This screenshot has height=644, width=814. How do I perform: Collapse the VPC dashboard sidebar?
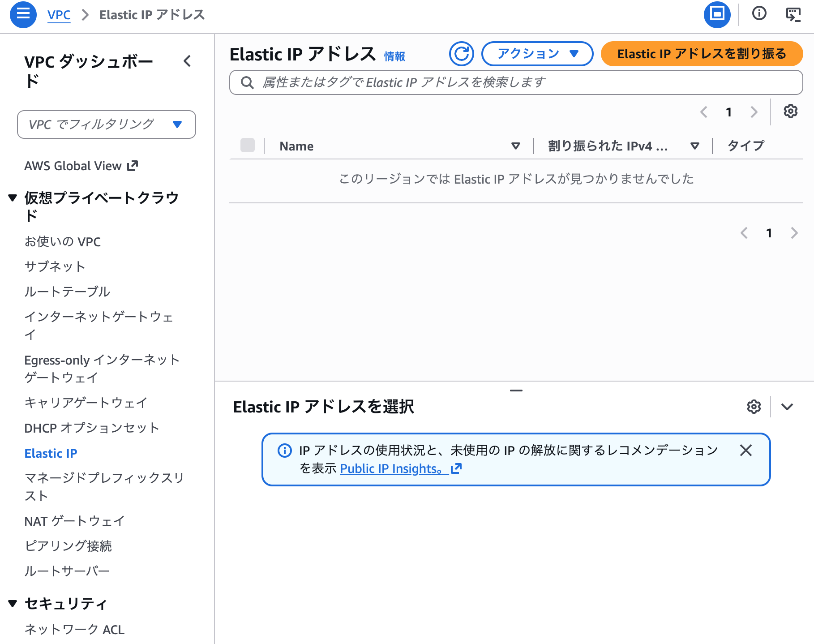(x=188, y=61)
